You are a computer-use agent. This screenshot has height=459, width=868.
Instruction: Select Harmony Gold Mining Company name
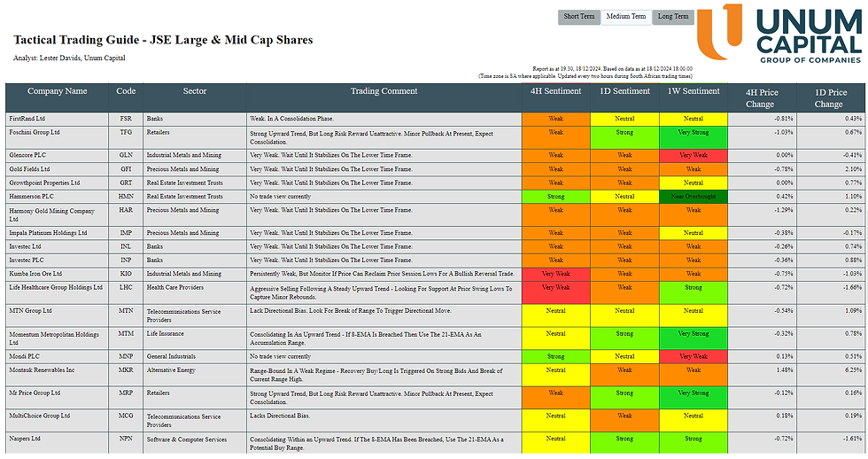click(51, 214)
